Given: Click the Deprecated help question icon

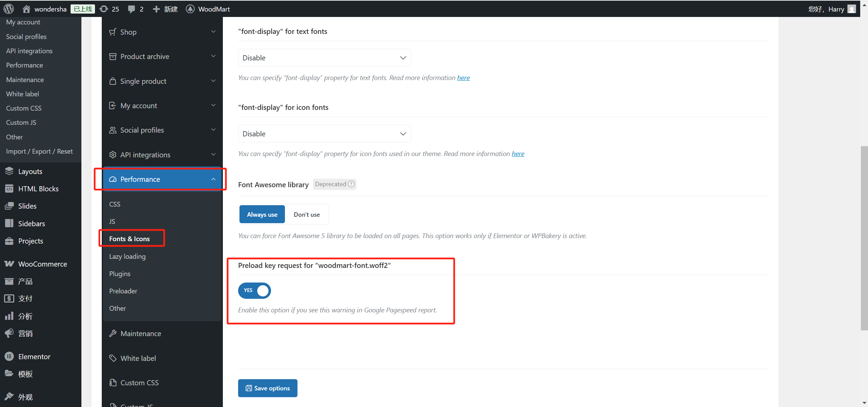Looking at the screenshot, I should 351,184.
